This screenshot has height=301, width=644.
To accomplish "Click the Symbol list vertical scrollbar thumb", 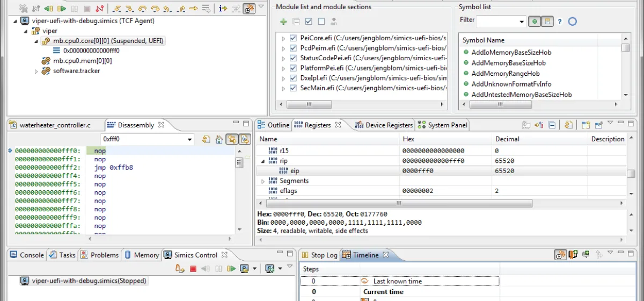I will [625, 48].
